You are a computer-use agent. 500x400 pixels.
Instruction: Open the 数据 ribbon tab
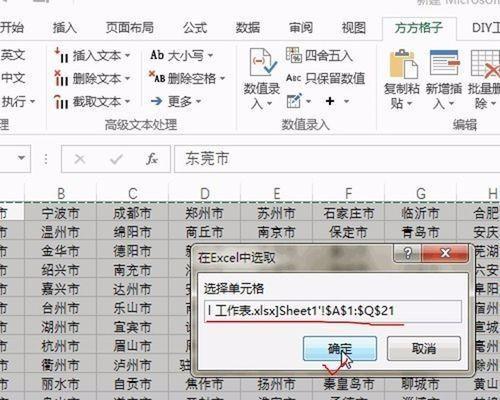248,28
